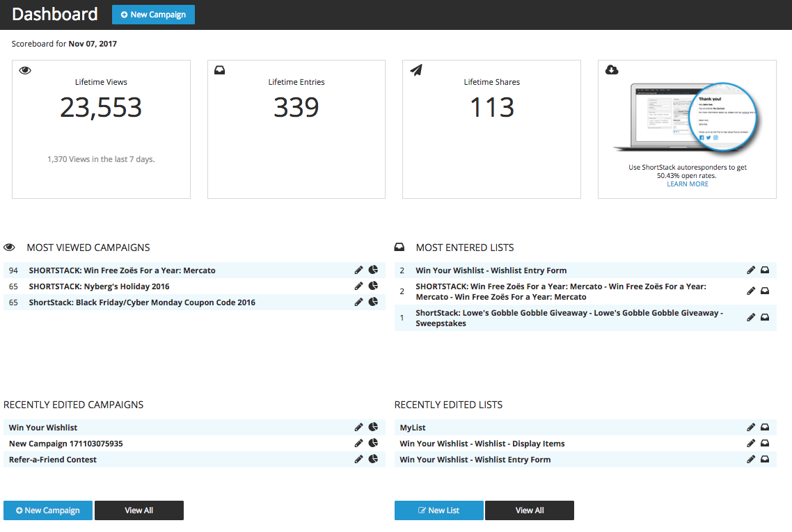Open analytics pie chart for Win Free Zoës campaign

[373, 270]
